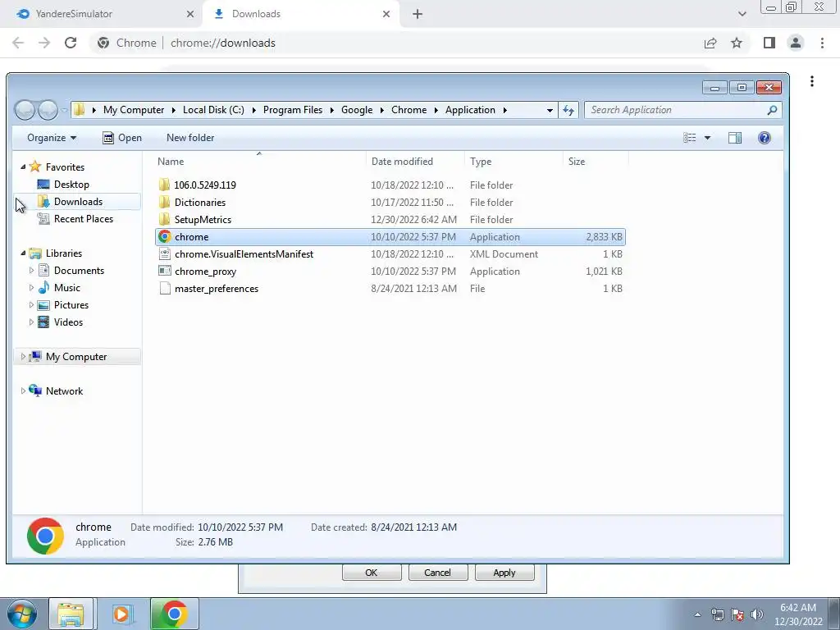Click the search magnifier icon
The width and height of the screenshot is (840, 630).
pos(772,110)
